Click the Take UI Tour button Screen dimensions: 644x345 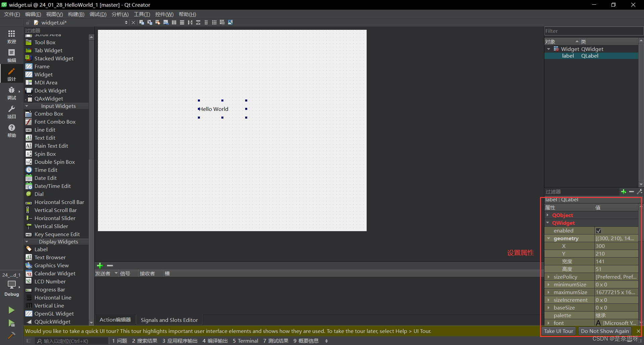tap(558, 331)
